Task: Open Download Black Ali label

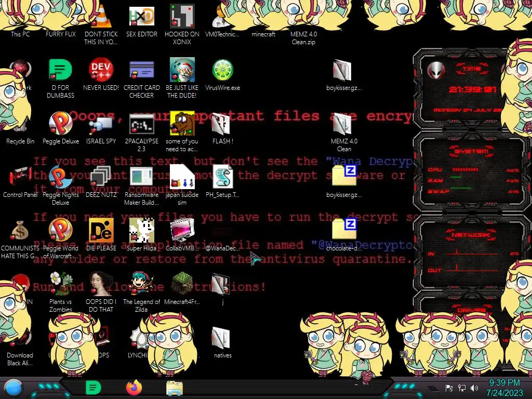Action: [20, 359]
